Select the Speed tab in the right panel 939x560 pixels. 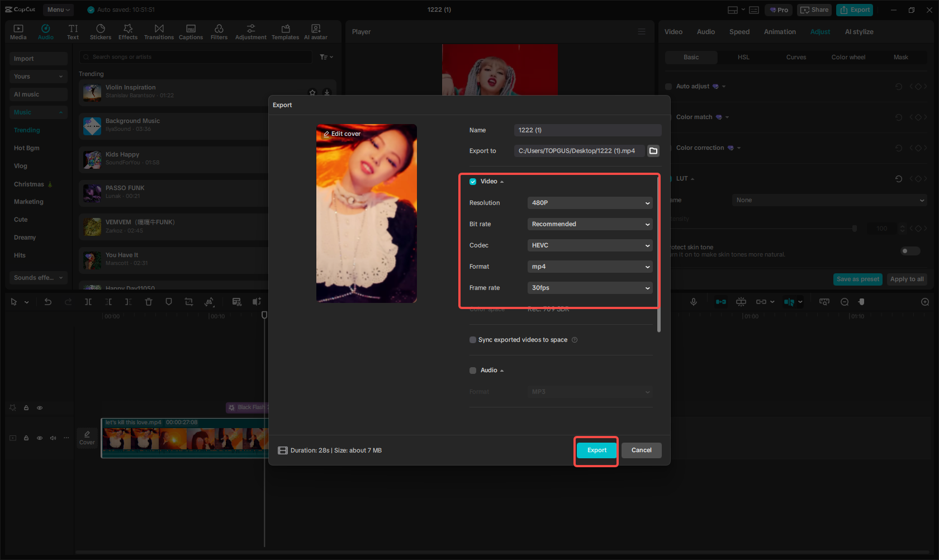[x=739, y=31]
